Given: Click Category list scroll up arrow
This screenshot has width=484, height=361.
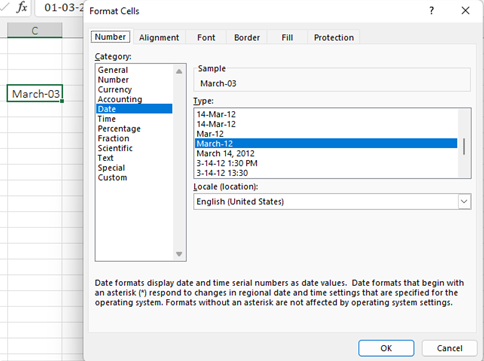Looking at the screenshot, I should coord(179,71).
